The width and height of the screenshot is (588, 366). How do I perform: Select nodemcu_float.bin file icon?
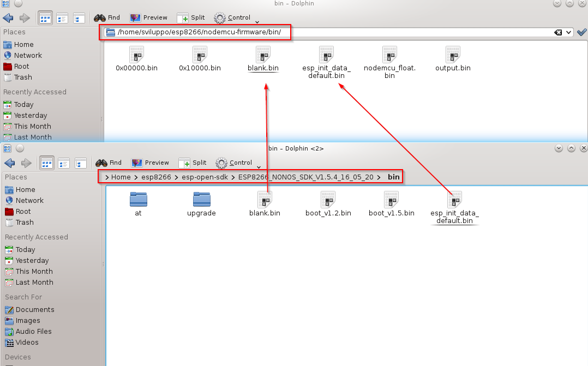point(389,55)
